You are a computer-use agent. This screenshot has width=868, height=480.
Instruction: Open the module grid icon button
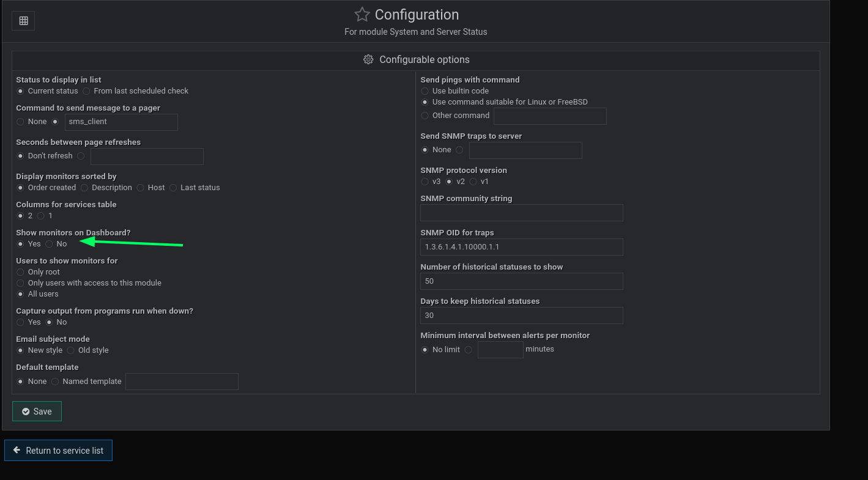click(23, 21)
